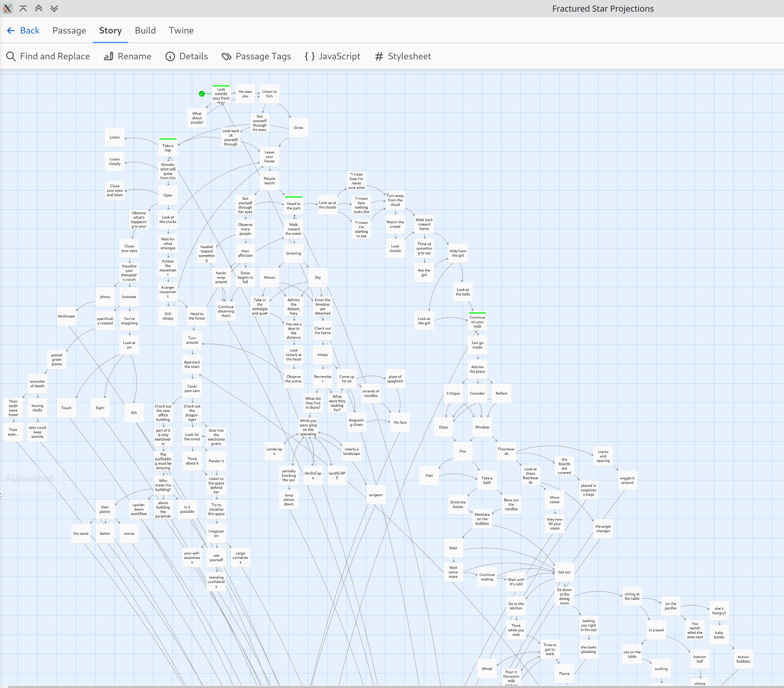The image size is (784, 688).
Task: Click the Find and Replace magnifier icon
Action: click(11, 56)
